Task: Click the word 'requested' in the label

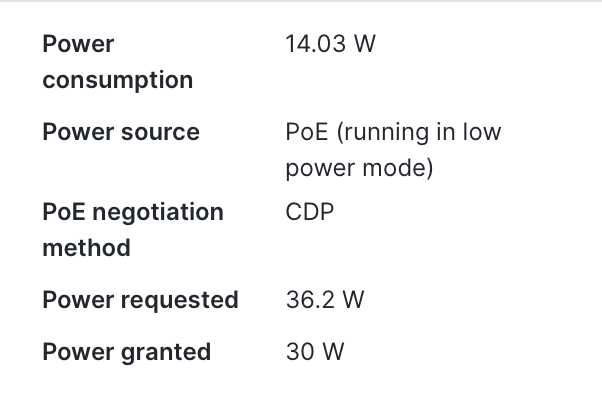Action: click(x=180, y=301)
